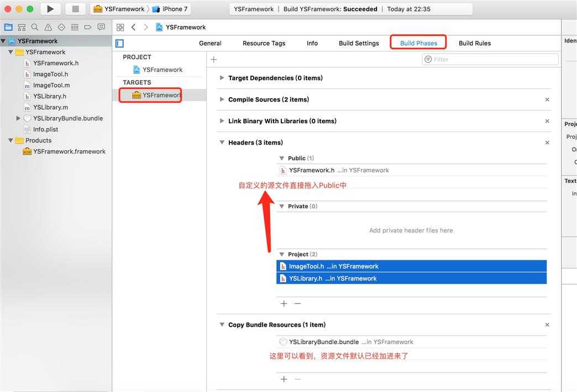
Task: Select the Build Phases tab
Action: (x=418, y=43)
